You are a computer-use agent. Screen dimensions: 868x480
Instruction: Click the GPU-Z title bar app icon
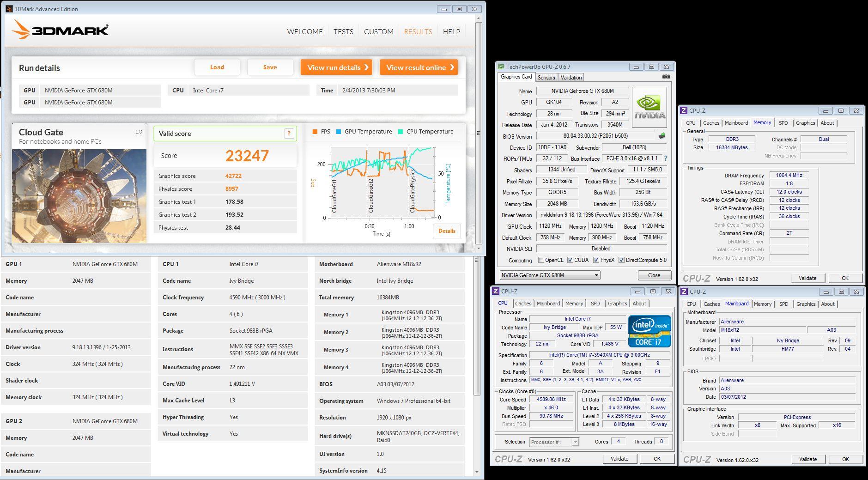[x=501, y=67]
